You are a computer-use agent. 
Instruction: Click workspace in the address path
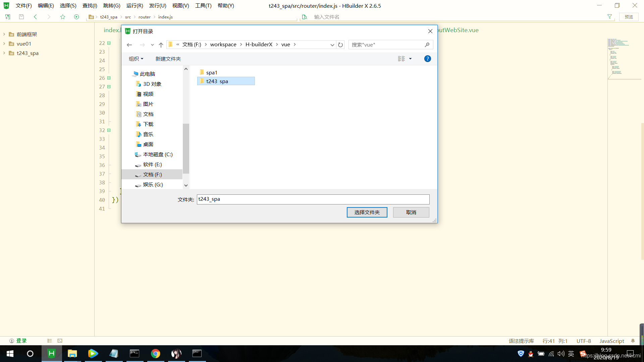(223, 44)
